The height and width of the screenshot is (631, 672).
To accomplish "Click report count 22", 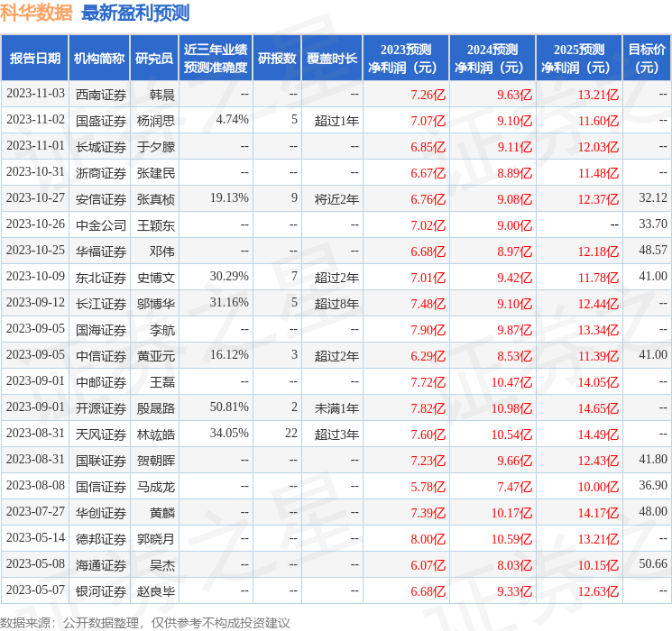I will (291, 433).
